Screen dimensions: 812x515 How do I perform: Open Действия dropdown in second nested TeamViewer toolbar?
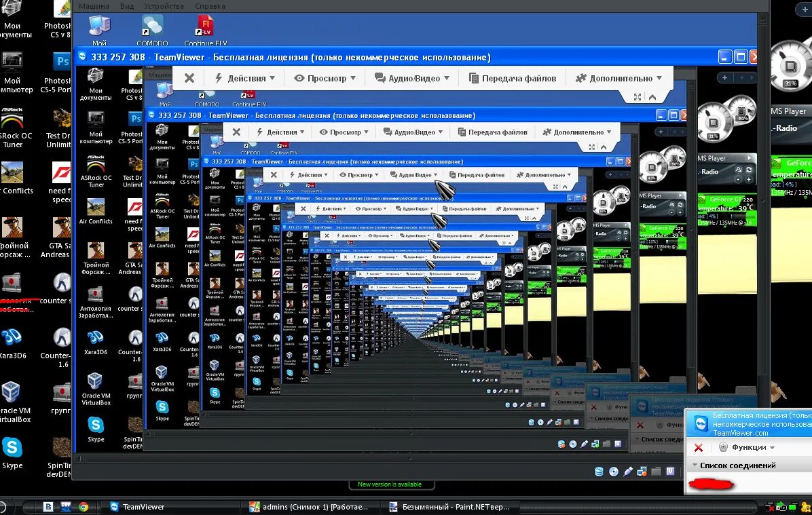pos(281,132)
